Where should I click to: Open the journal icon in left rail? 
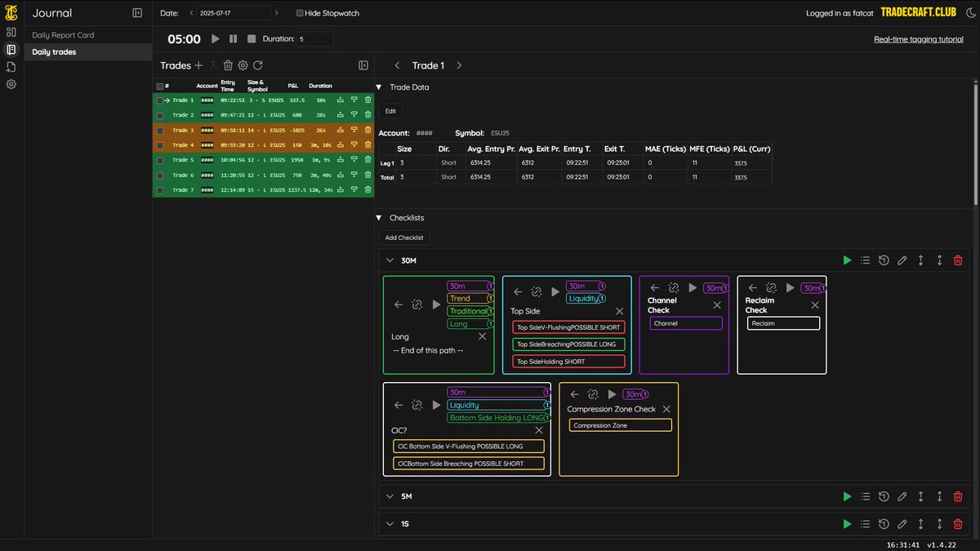[11, 49]
